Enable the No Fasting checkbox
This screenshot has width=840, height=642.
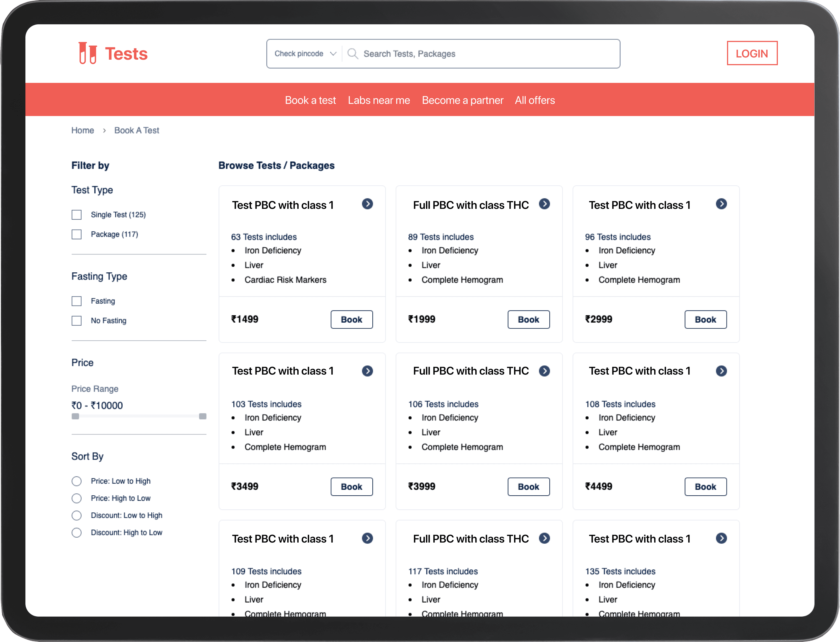coord(77,321)
